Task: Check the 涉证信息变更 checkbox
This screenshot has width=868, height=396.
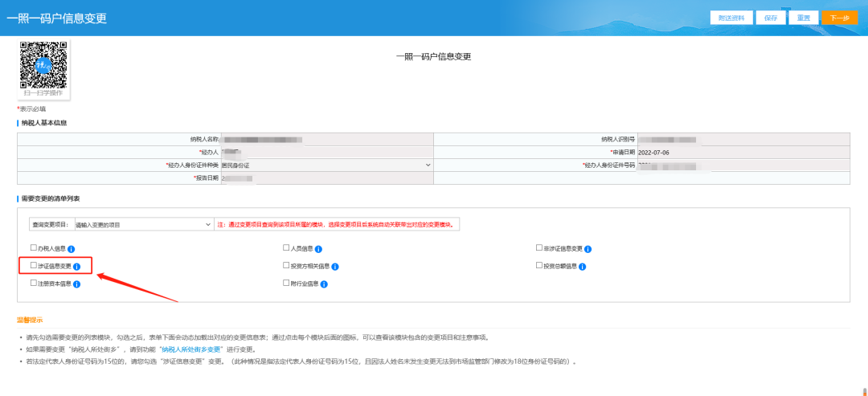Action: click(34, 266)
